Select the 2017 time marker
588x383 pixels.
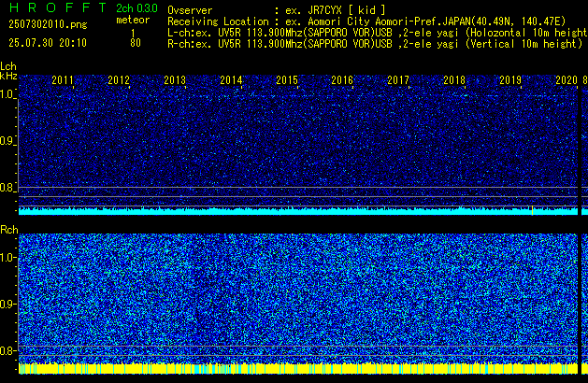point(398,80)
